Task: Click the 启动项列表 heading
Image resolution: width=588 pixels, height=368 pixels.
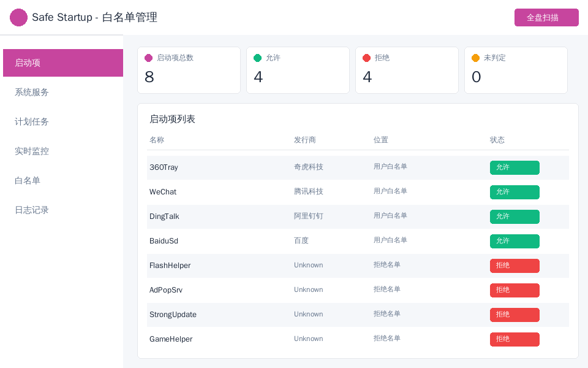Action: point(172,120)
